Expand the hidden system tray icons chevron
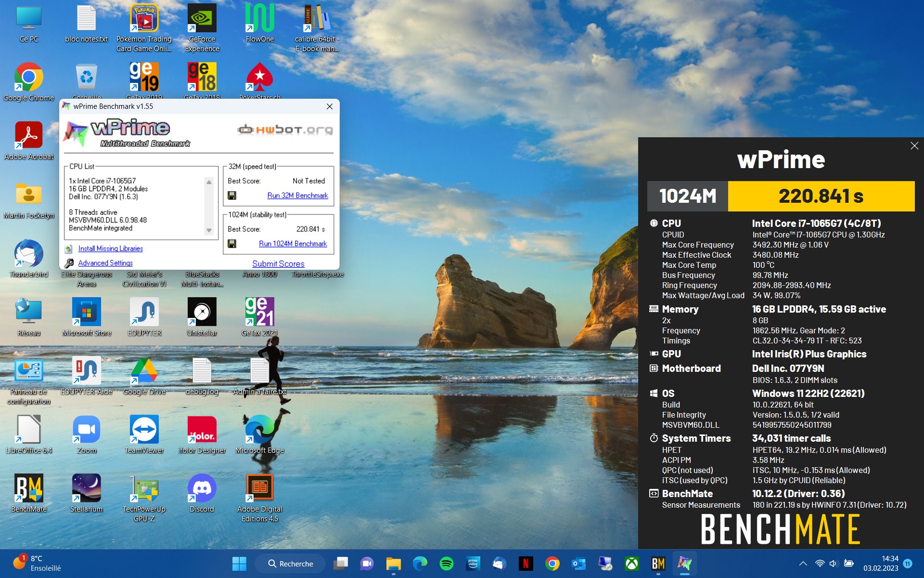Screen dimensions: 924x578 tap(803, 564)
